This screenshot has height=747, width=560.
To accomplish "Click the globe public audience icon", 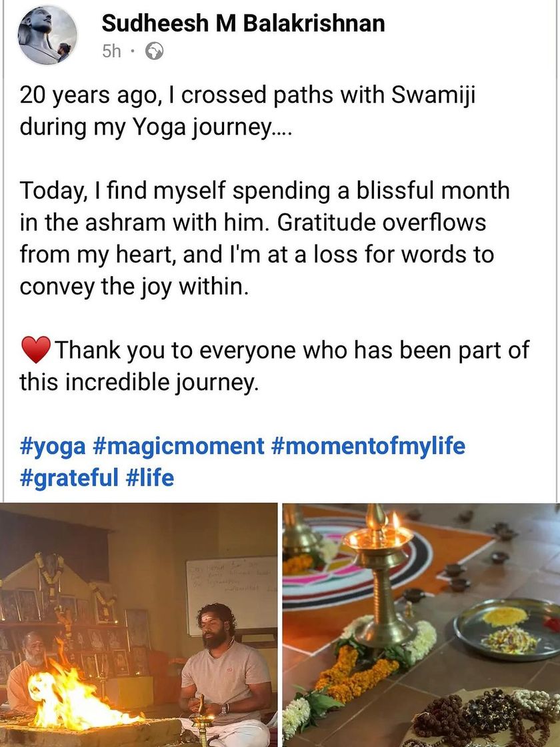I will point(153,51).
